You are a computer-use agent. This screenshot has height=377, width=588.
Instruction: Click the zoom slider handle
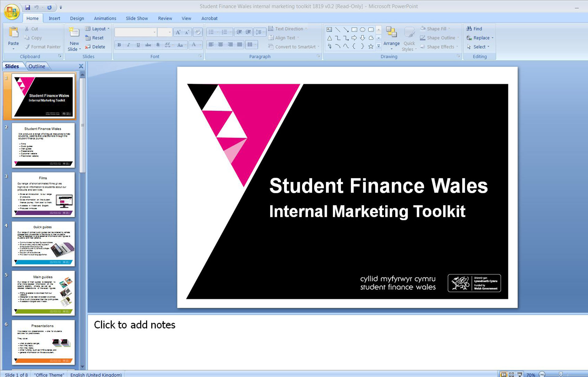coord(560,374)
